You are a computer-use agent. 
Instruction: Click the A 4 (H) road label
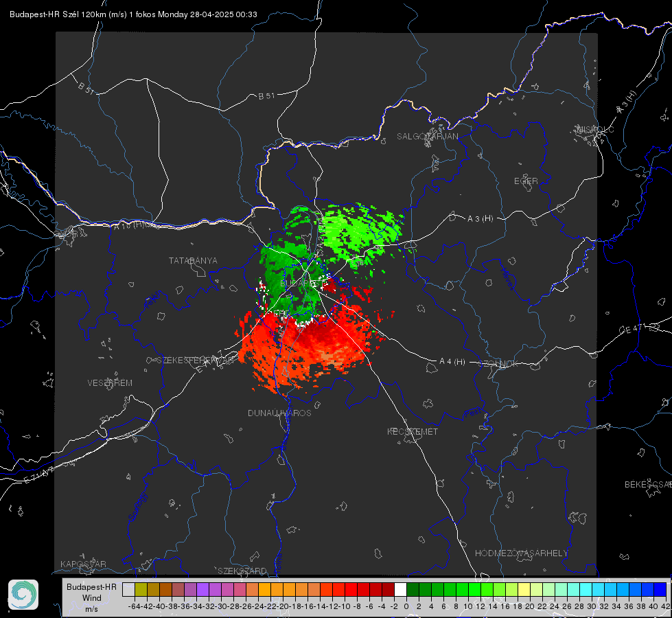click(452, 362)
